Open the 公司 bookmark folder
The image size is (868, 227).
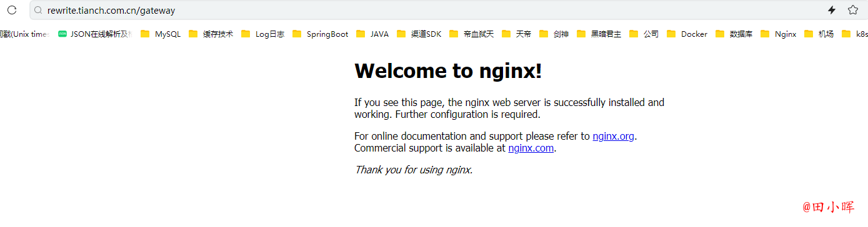click(x=644, y=34)
